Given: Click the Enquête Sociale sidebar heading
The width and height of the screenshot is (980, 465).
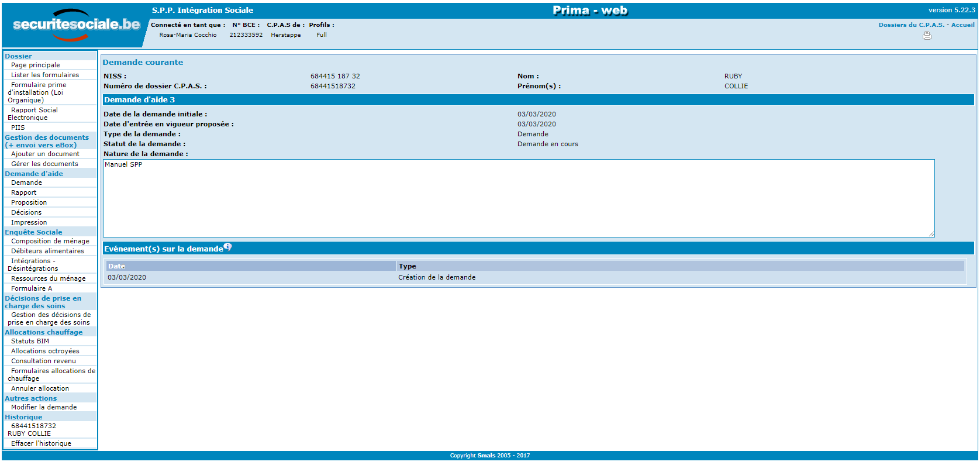Looking at the screenshot, I should pos(33,232).
